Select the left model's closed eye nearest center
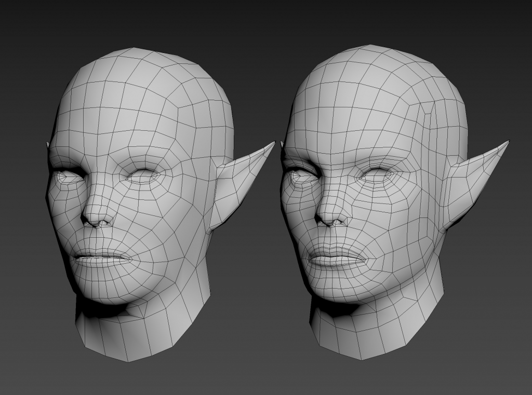This screenshot has width=532, height=395. coord(143,176)
